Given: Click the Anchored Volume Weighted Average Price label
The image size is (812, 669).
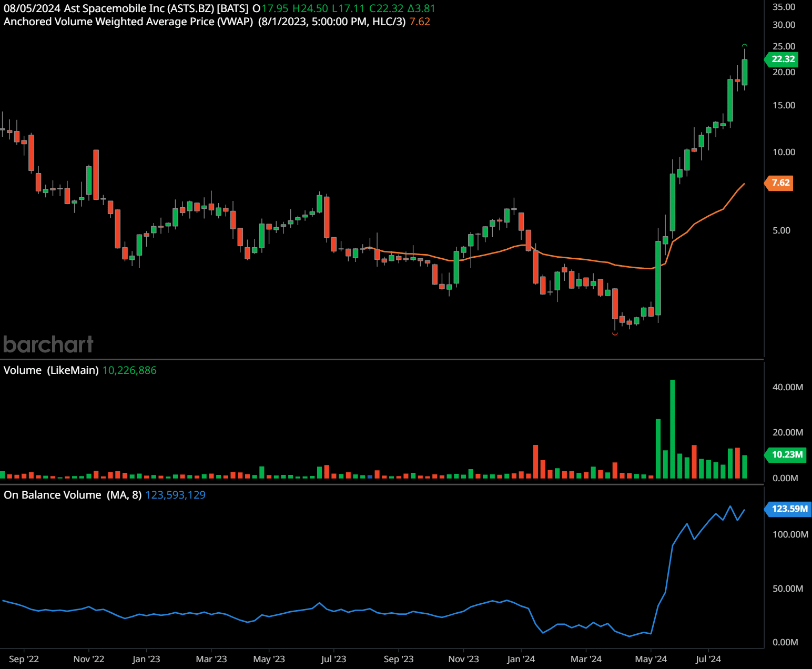Looking at the screenshot, I should pyautogui.click(x=128, y=22).
